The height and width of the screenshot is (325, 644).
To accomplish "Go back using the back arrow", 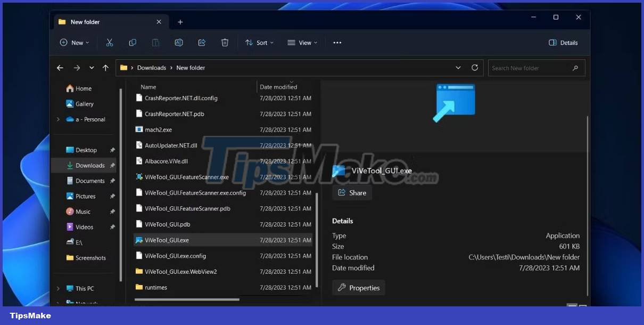I will click(x=60, y=68).
